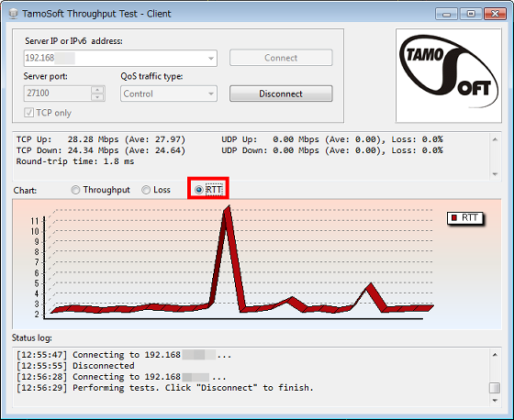Click the '[12:55:47] Connecting to' log entry
The width and height of the screenshot is (514, 420).
[x=124, y=355]
